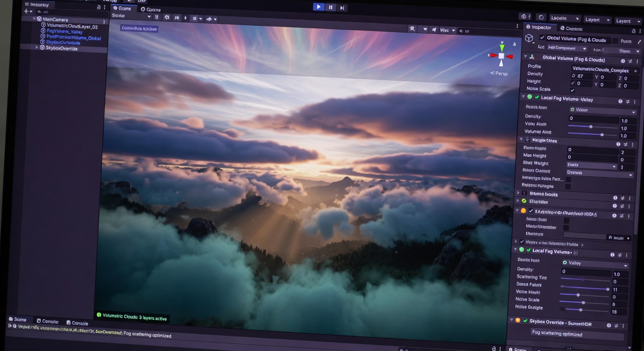
Task: Start play mode with the Play button
Action: pos(319,7)
